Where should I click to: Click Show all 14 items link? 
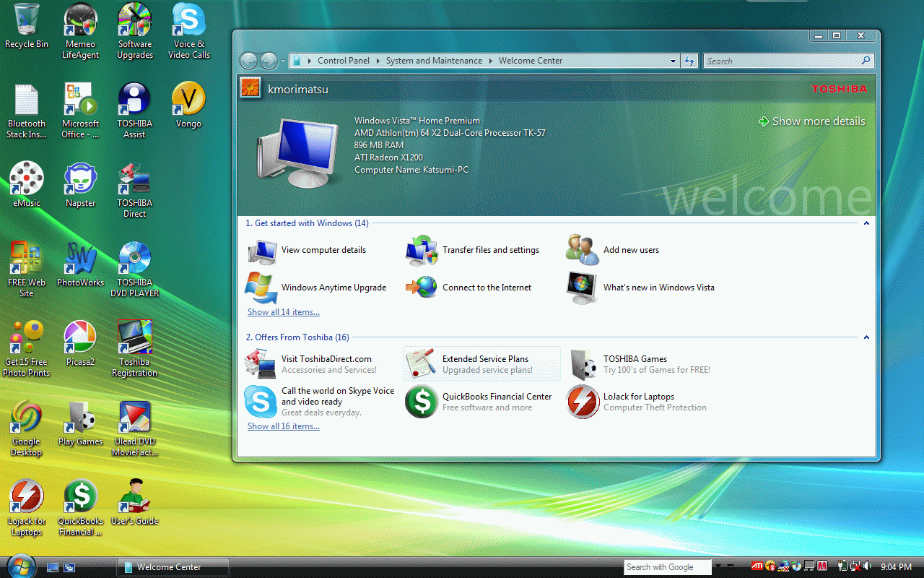click(x=284, y=312)
